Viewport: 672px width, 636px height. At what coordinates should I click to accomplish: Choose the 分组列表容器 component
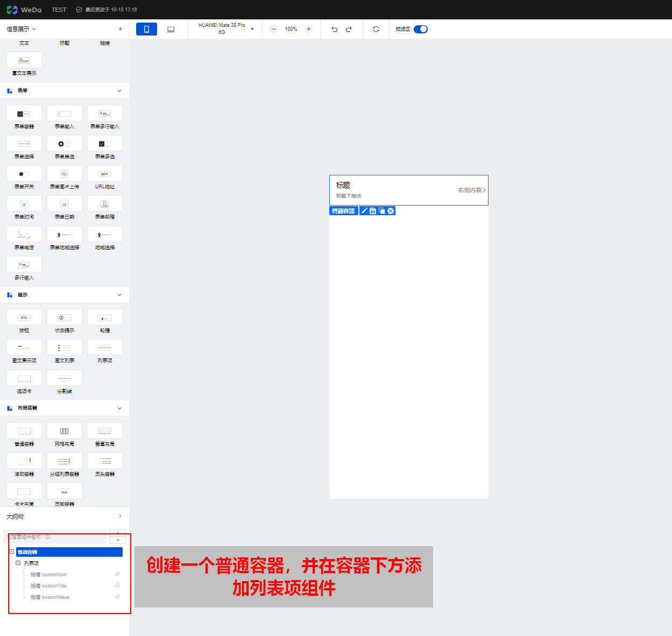(x=65, y=461)
